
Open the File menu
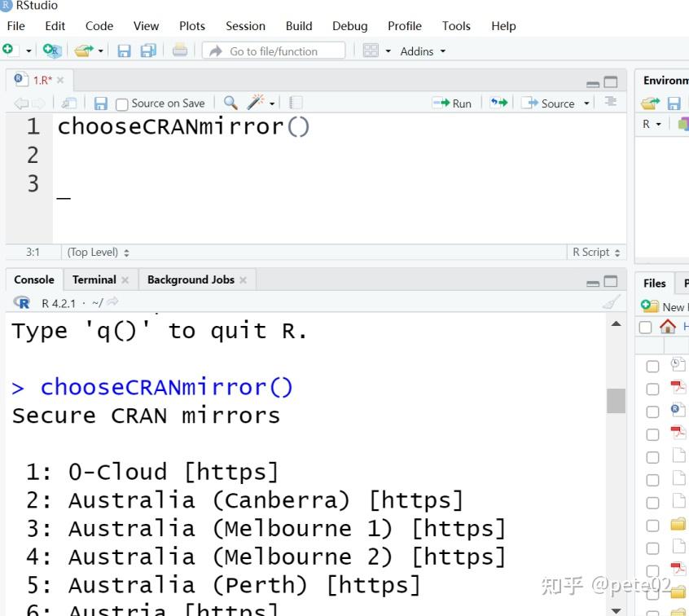coord(15,26)
